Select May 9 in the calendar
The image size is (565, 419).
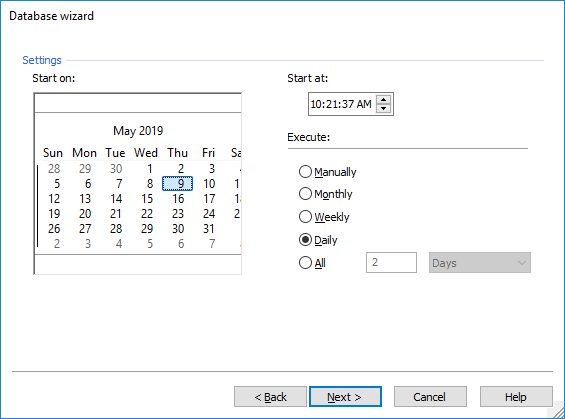tap(178, 184)
